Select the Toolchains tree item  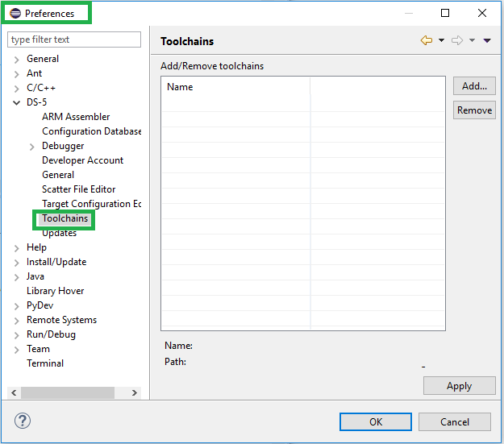coord(65,218)
